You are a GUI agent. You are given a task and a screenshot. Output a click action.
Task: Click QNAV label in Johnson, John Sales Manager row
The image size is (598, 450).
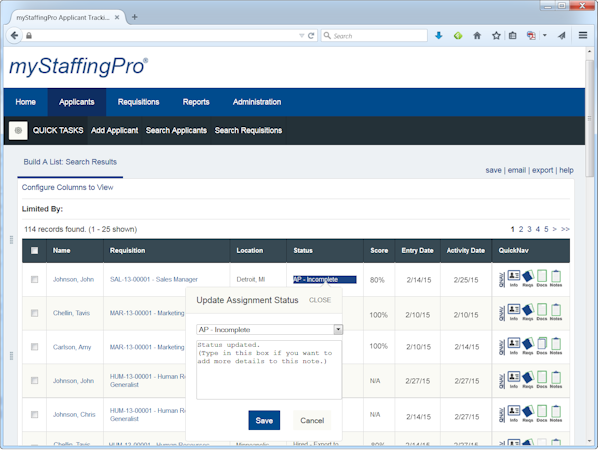pos(502,280)
